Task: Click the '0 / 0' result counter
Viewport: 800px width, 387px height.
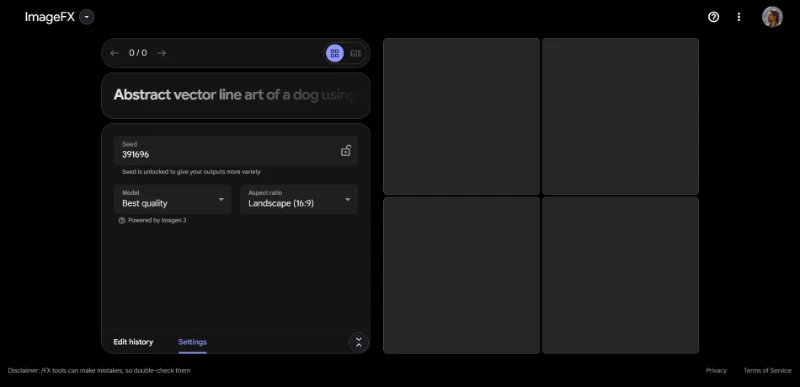Action: click(x=138, y=53)
